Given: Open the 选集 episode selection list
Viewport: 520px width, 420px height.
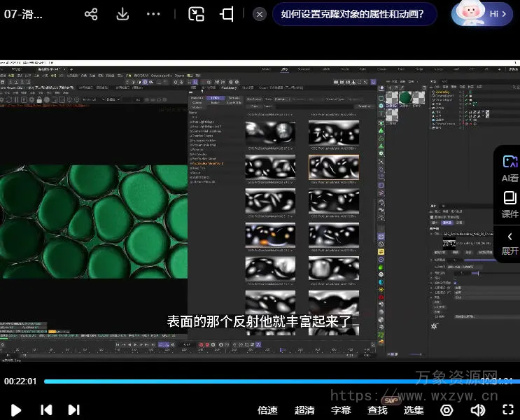Looking at the screenshot, I should (x=414, y=410).
